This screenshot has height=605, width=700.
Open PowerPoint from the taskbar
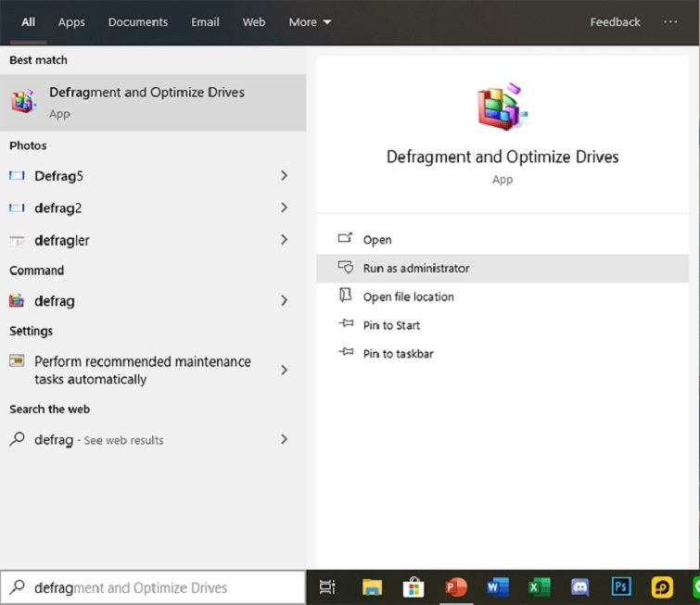pyautogui.click(x=456, y=587)
